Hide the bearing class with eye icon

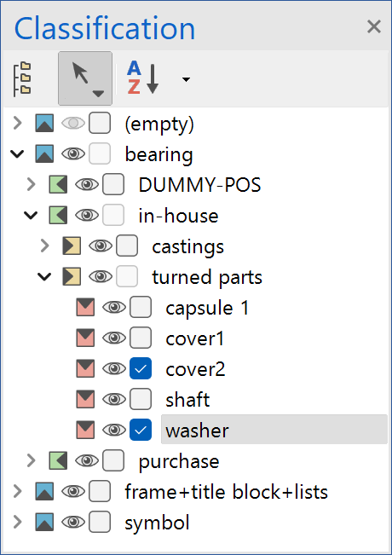point(73,154)
